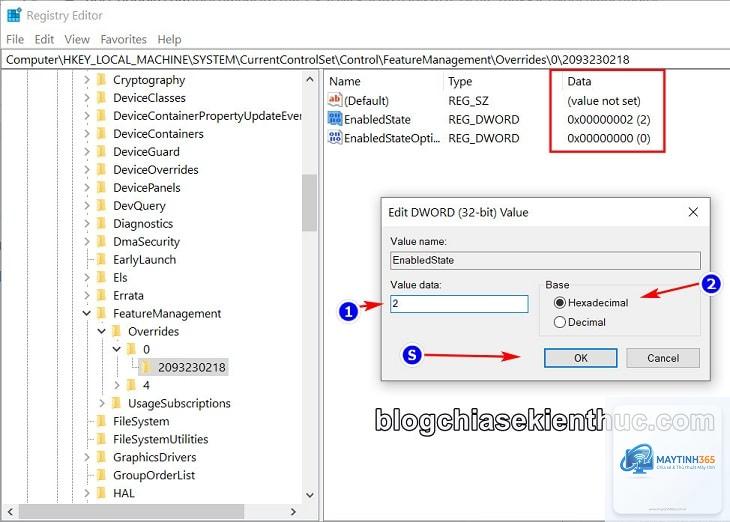Viewport: 730px width, 522px height.
Task: Click the DmaSecurity folder icon
Action: click(x=102, y=242)
